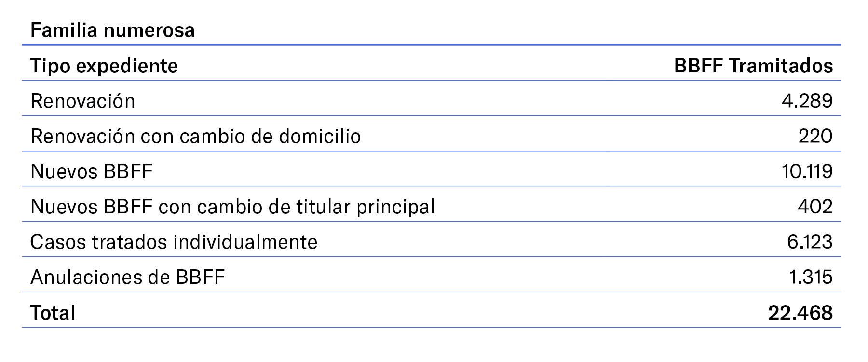The width and height of the screenshot is (868, 362).
Task: Select 'Anulaciones de BBFF' row label
Action: [127, 278]
